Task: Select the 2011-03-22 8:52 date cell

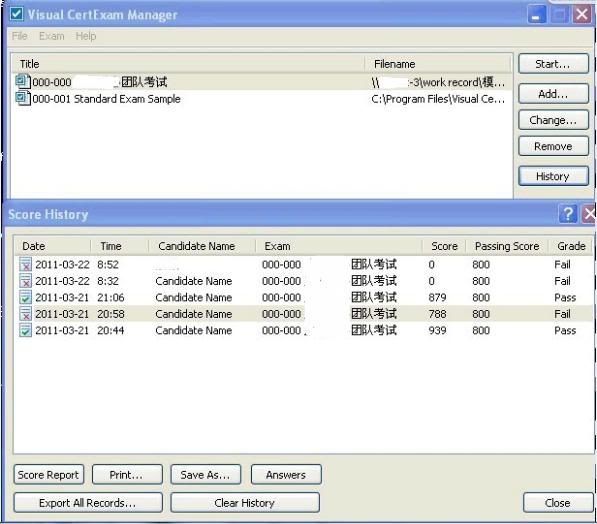Action: point(62,264)
